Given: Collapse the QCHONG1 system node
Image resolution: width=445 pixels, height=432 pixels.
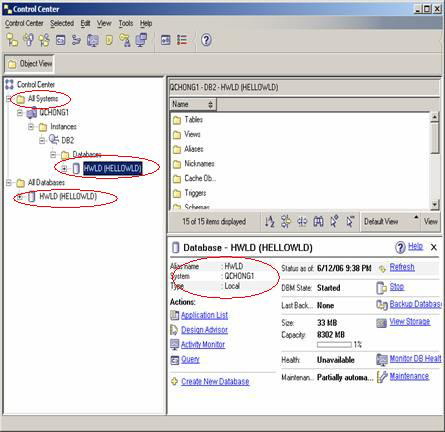Looking at the screenshot, I should pyautogui.click(x=20, y=113).
